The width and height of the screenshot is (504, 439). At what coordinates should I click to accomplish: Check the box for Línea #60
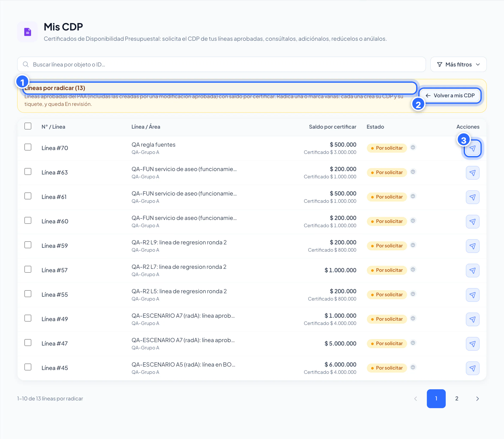[x=28, y=221]
